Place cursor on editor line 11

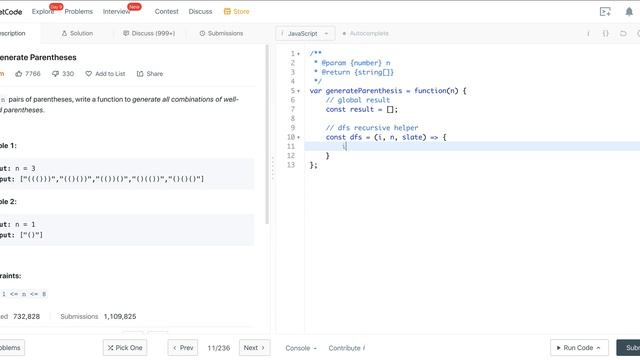(472, 147)
